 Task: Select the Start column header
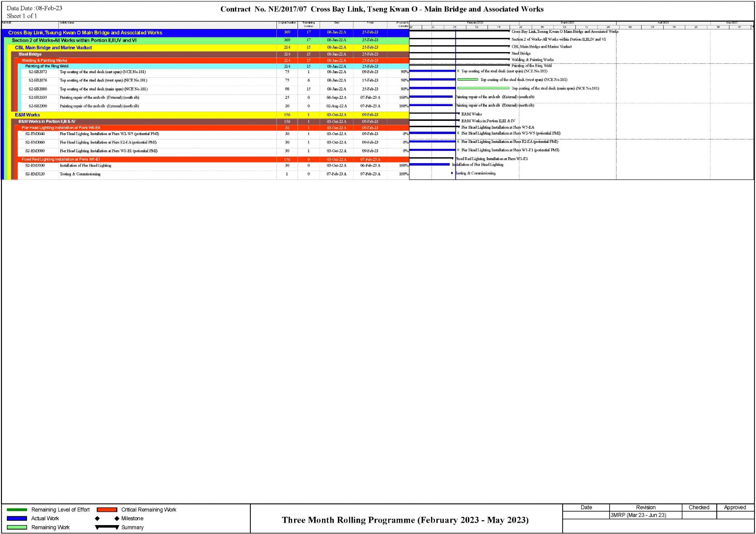click(336, 25)
